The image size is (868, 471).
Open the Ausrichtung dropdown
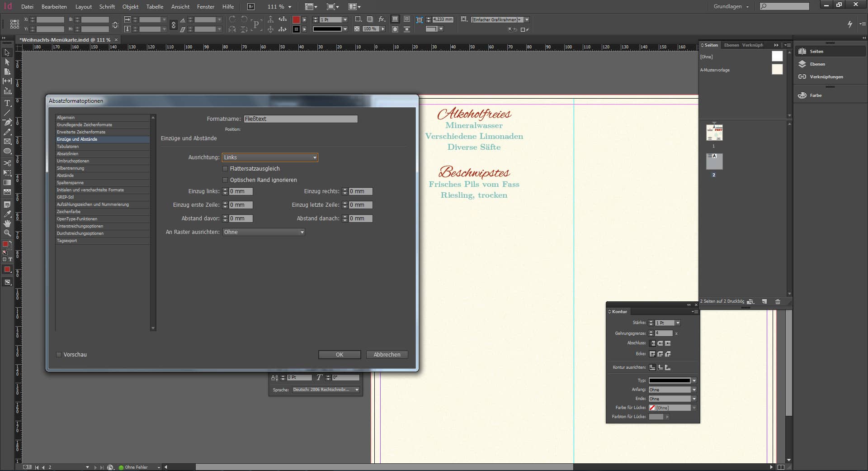pyautogui.click(x=270, y=157)
